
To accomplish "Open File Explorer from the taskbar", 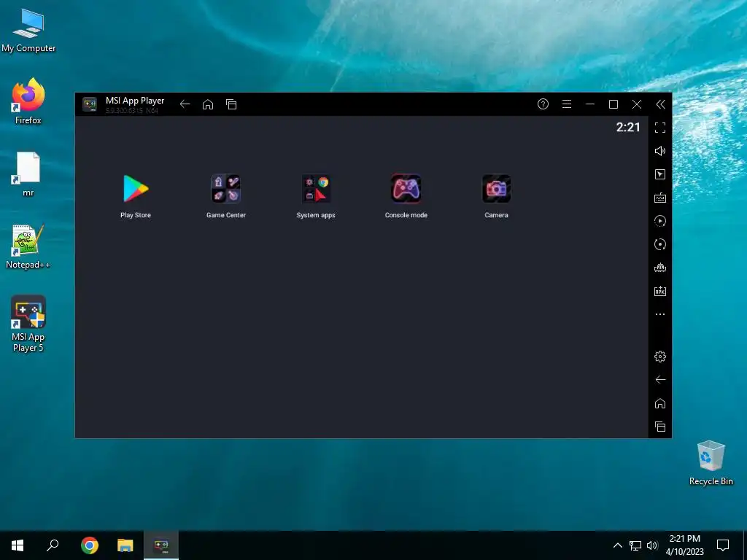I will (125, 545).
